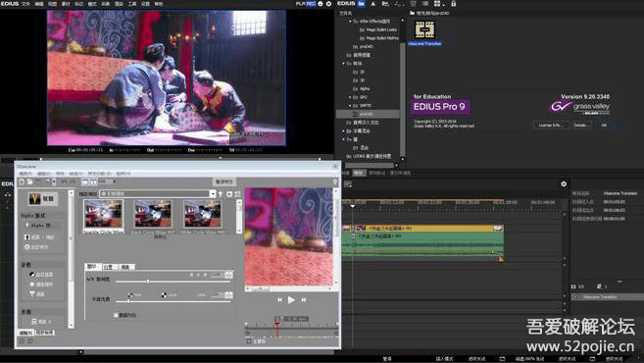
Task: Select the highlighted proDAD folder in effects tree
Action: [x=368, y=114]
